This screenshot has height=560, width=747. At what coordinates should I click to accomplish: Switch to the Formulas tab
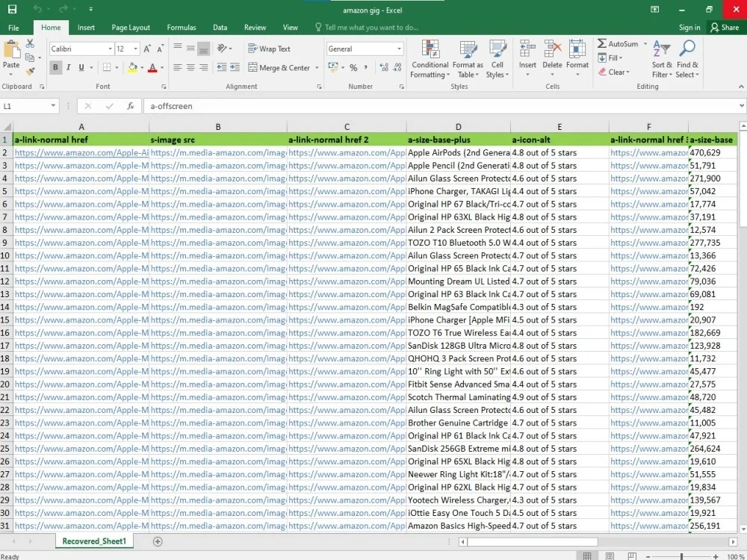coord(182,28)
